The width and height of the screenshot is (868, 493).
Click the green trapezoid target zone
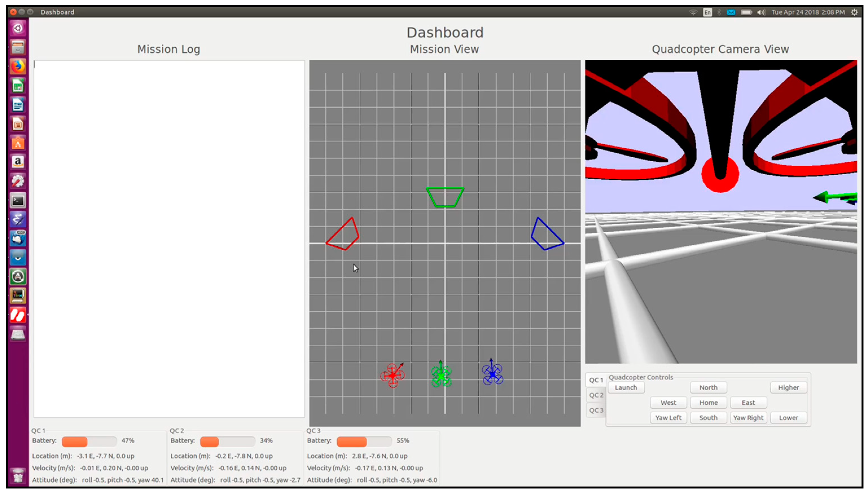click(x=445, y=197)
